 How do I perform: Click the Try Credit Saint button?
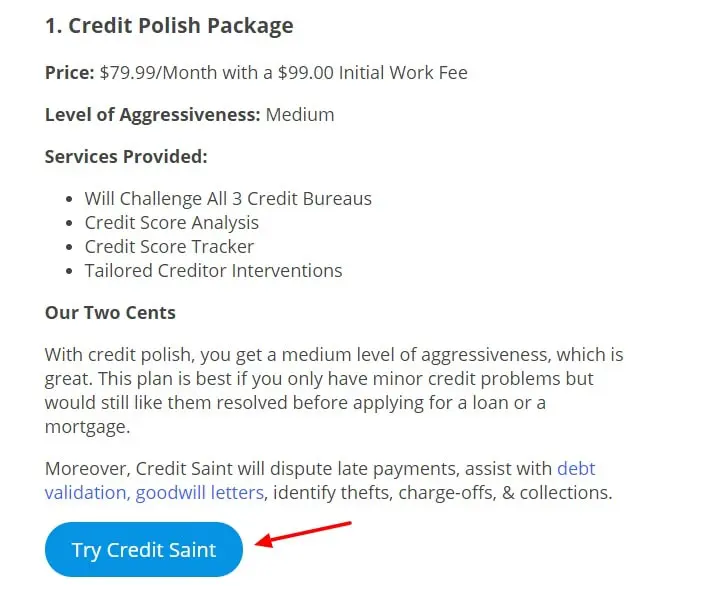[144, 550]
